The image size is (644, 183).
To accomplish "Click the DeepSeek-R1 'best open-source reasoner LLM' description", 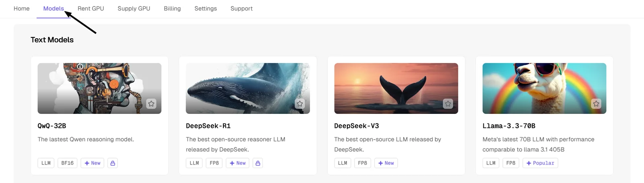I will pyautogui.click(x=235, y=144).
